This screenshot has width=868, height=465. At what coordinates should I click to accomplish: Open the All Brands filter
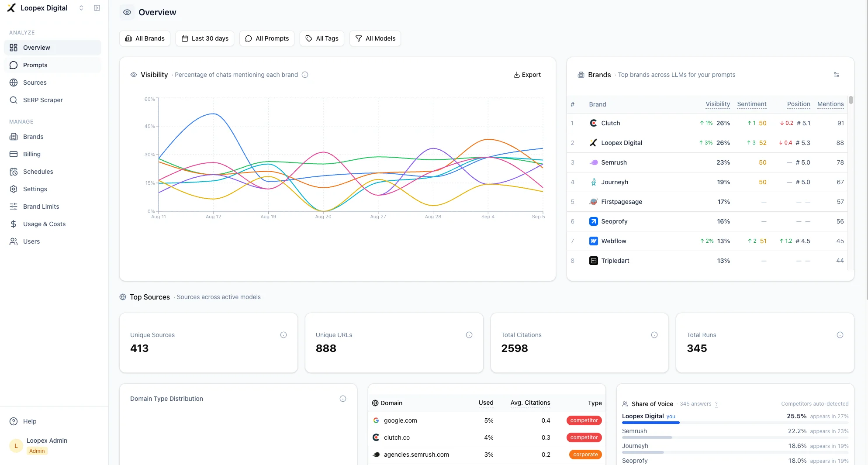pyautogui.click(x=145, y=38)
